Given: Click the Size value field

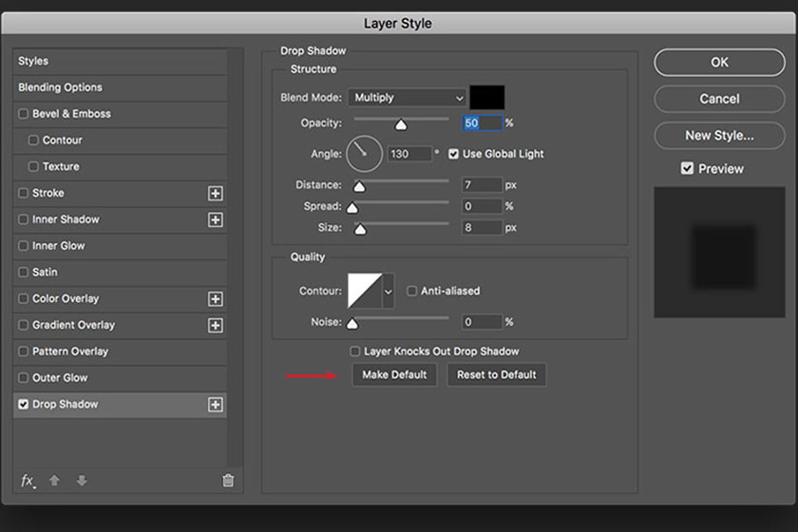Looking at the screenshot, I should point(482,228).
